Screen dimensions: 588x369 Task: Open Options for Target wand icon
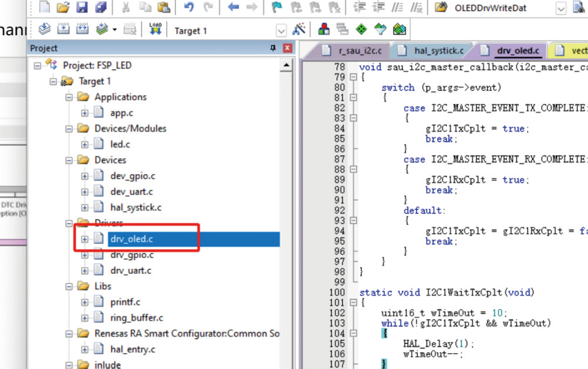(299, 29)
